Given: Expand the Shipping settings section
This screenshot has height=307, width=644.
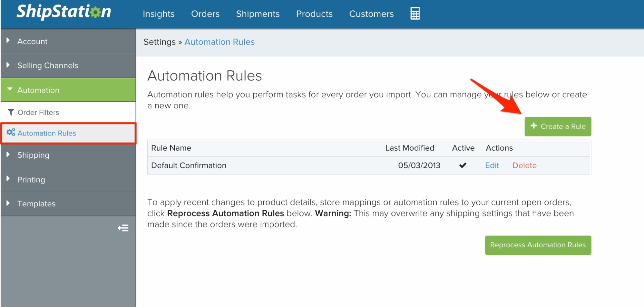Looking at the screenshot, I should (33, 155).
